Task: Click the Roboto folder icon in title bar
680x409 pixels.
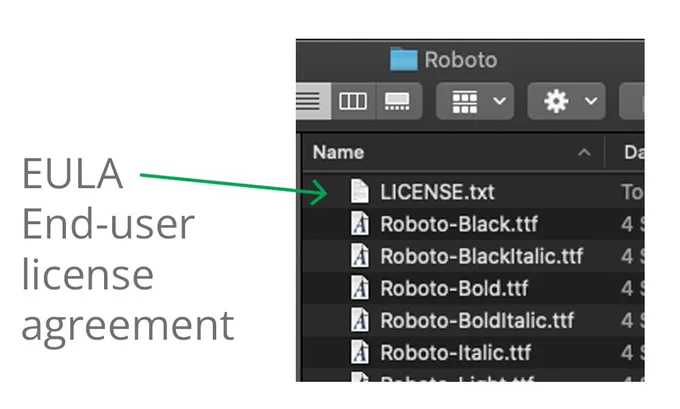Action: pos(403,59)
